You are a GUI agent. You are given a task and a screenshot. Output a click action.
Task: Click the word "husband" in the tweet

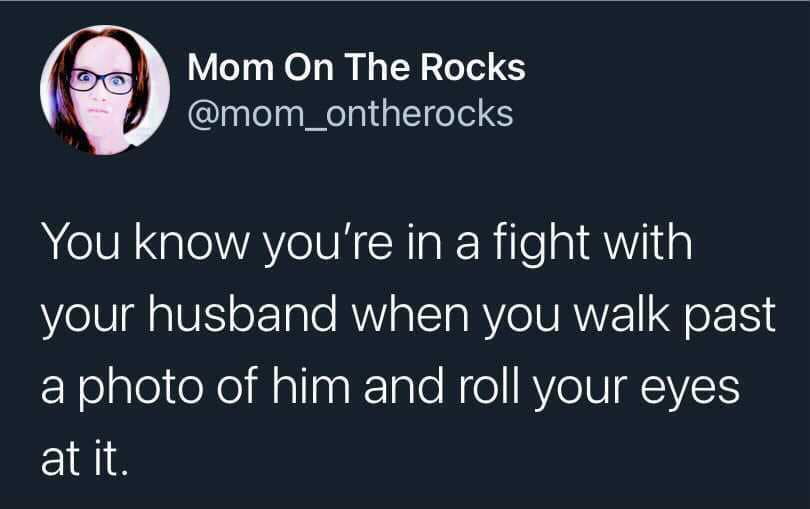(243, 314)
